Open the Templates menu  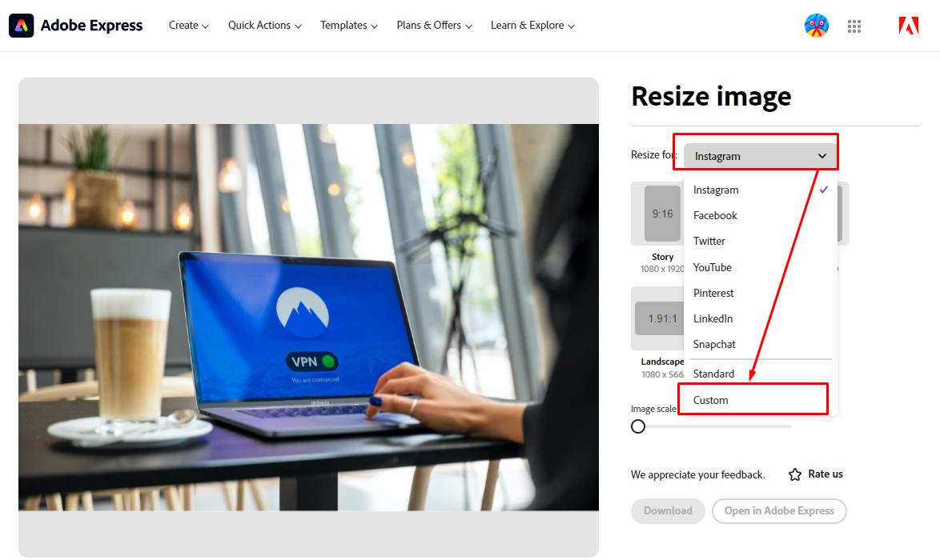348,25
